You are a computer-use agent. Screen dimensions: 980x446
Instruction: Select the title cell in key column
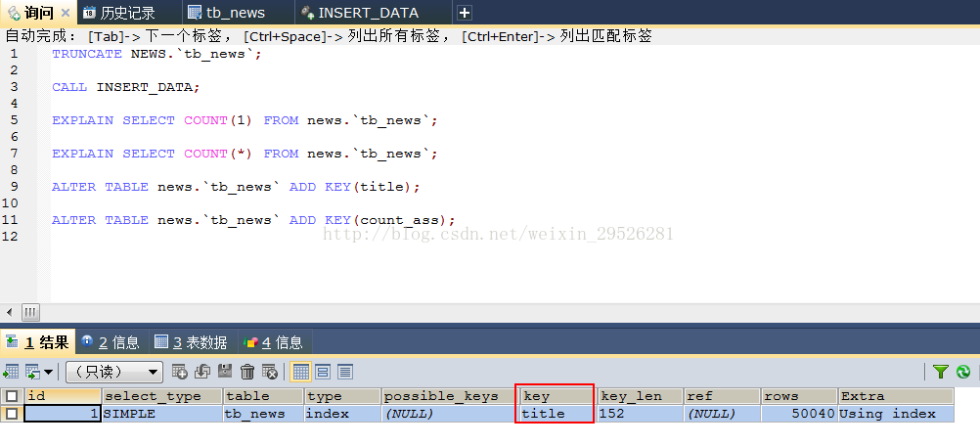click(x=557, y=414)
